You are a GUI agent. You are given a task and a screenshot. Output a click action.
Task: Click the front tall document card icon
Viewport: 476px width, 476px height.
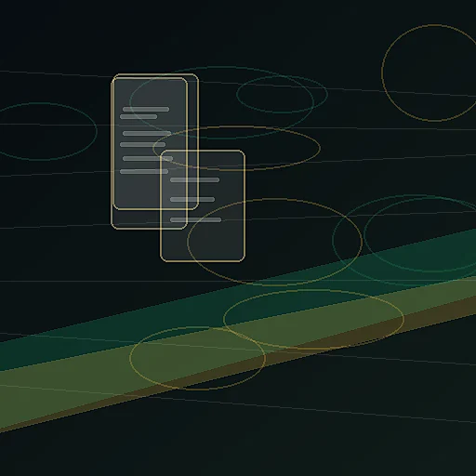point(150,153)
